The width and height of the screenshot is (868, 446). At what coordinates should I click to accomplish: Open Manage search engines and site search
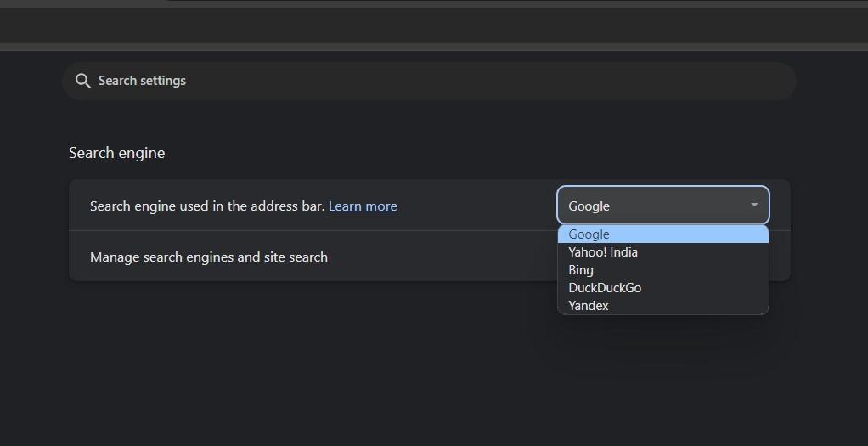tap(209, 257)
